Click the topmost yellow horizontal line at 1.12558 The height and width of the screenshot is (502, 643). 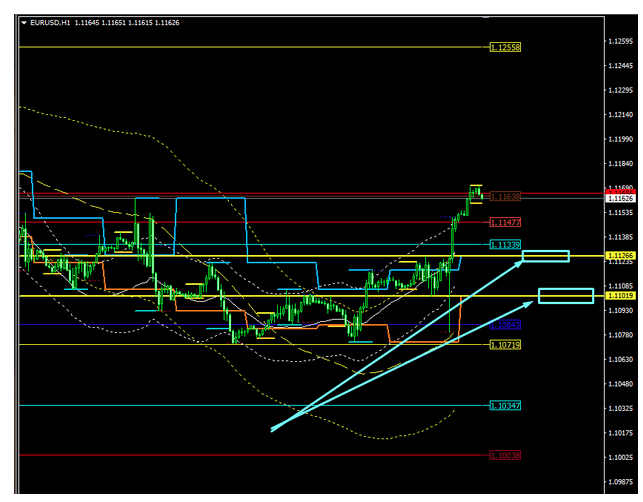[250, 47]
